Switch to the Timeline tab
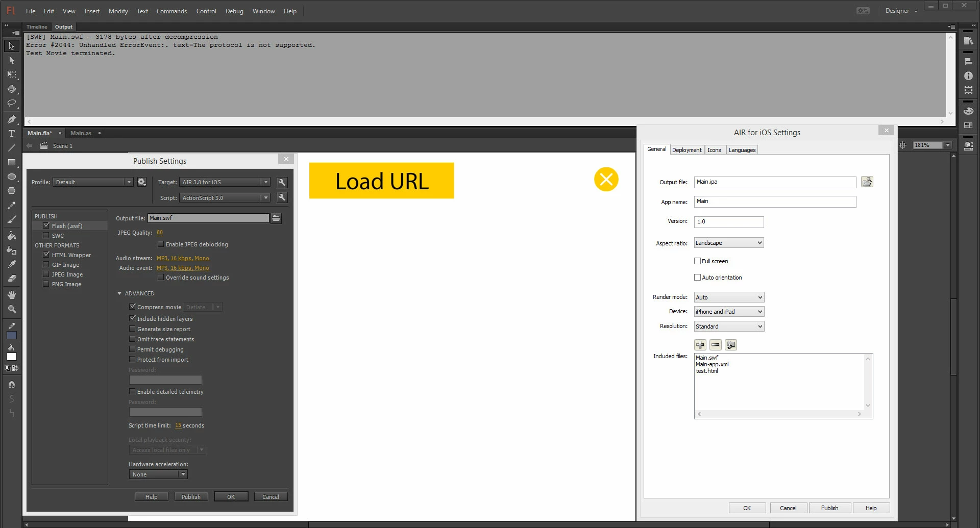Image resolution: width=980 pixels, height=528 pixels. [37, 27]
